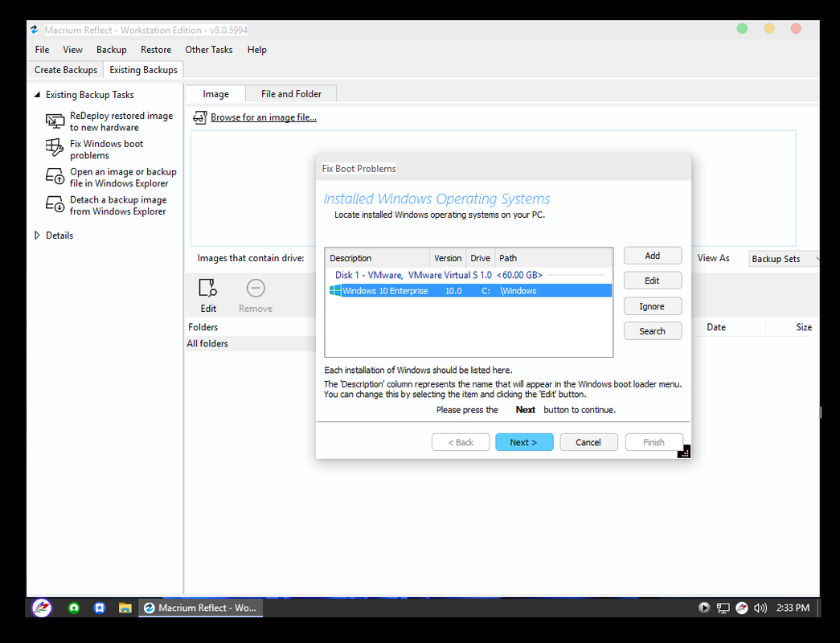Switch to File and Folder tab

click(x=291, y=94)
